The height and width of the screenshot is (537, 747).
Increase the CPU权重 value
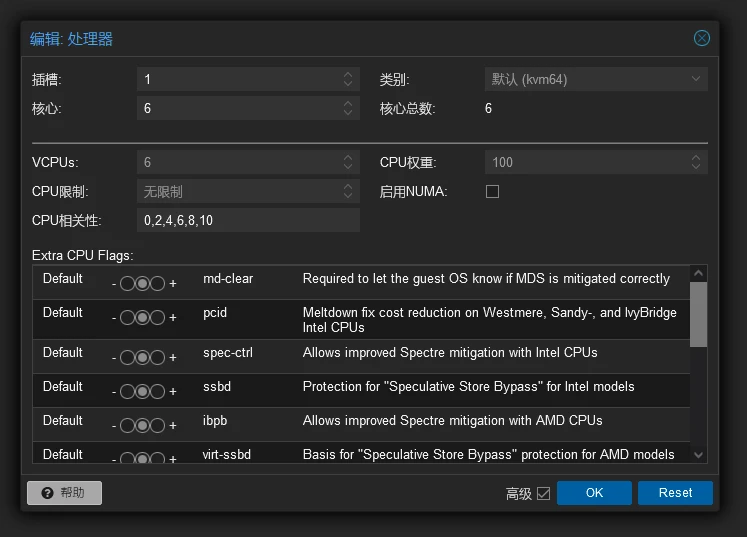click(x=696, y=158)
